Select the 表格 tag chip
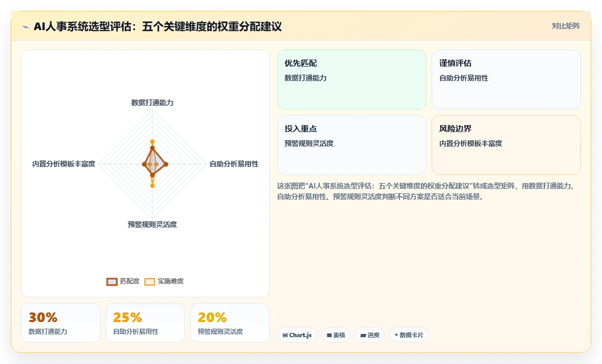 click(336, 335)
